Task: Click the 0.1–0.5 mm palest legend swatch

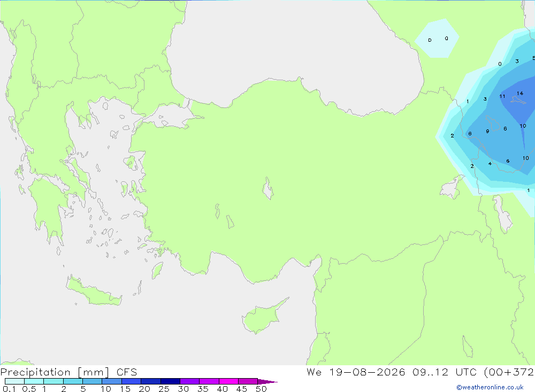Action: point(14,381)
